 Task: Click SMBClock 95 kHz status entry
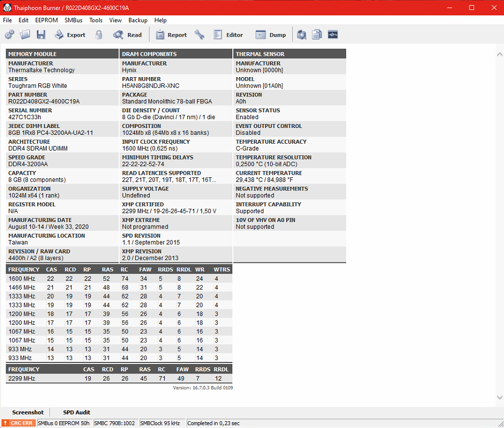click(x=163, y=423)
